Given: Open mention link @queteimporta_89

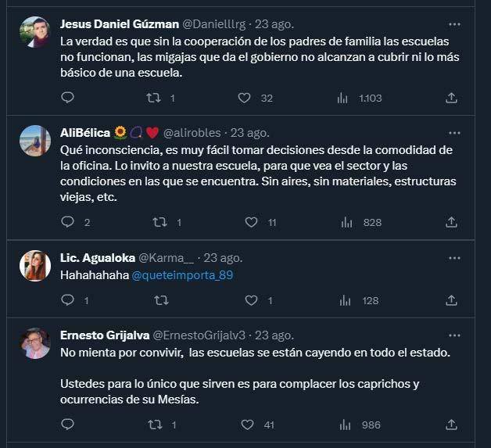Looking at the screenshot, I should tap(182, 275).
